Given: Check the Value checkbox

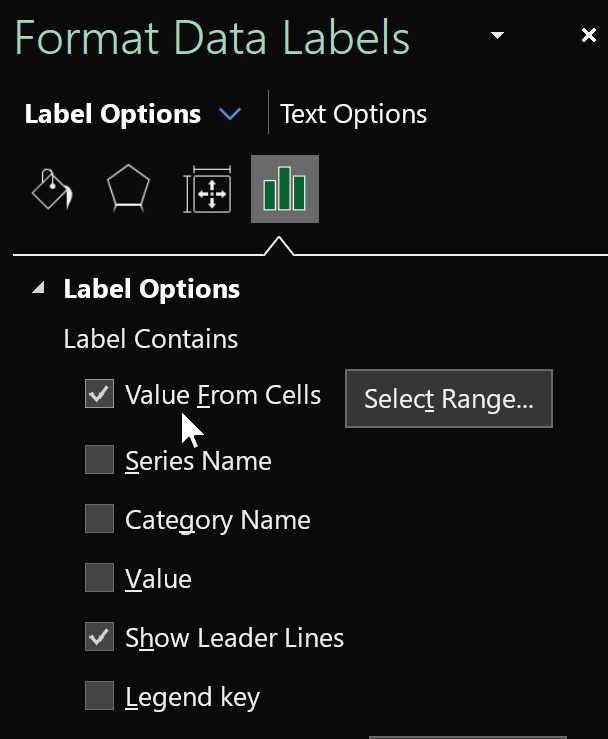Looking at the screenshot, I should [99, 578].
